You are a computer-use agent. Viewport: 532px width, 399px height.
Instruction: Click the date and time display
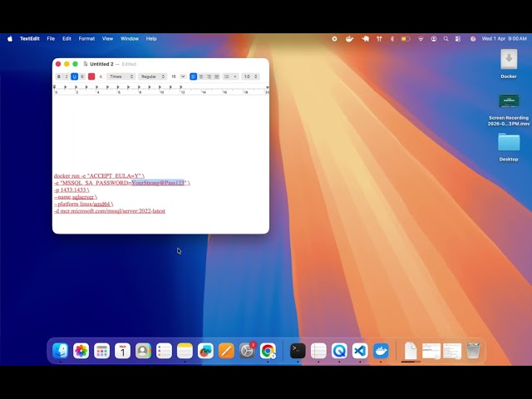505,39
